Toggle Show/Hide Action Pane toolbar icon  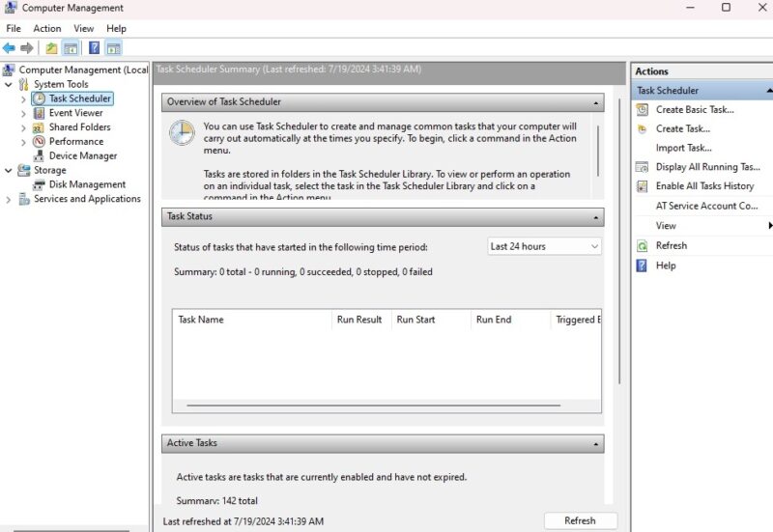pyautogui.click(x=113, y=47)
